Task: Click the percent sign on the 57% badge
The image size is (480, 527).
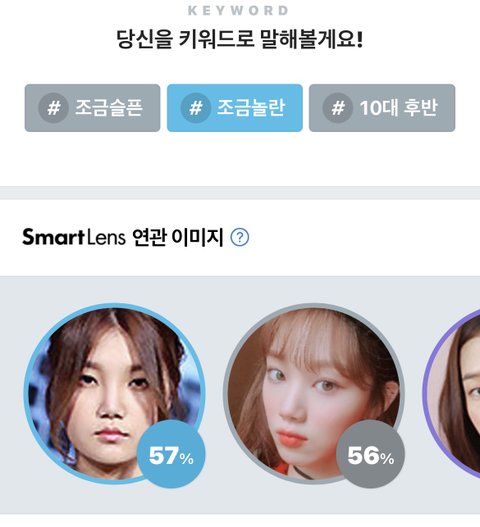Action: tap(187, 458)
